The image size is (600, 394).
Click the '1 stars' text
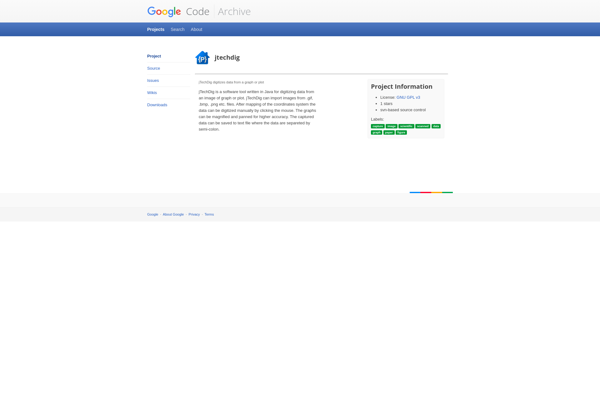[386, 104]
